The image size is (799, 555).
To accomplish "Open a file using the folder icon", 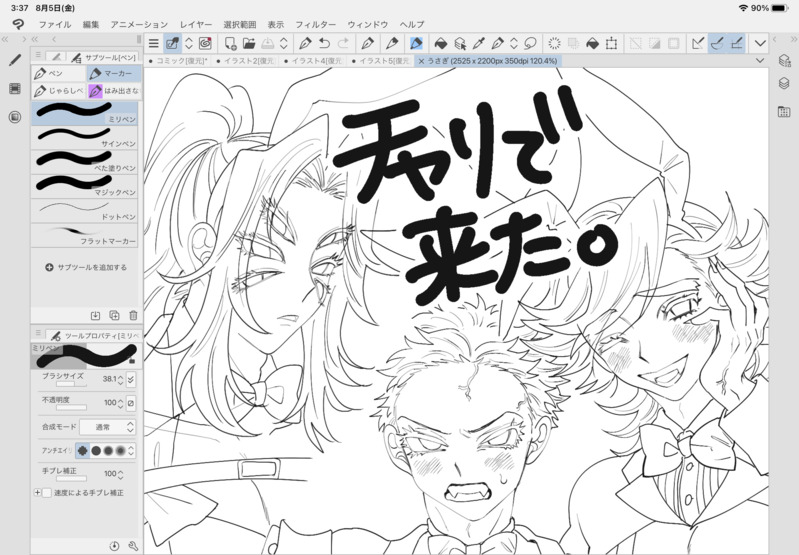I will tap(249, 44).
